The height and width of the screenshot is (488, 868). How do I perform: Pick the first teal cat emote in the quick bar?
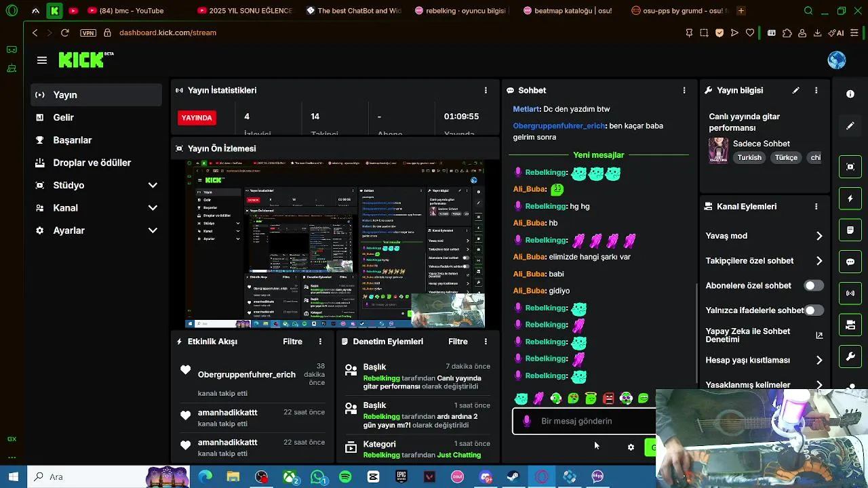[521, 399]
